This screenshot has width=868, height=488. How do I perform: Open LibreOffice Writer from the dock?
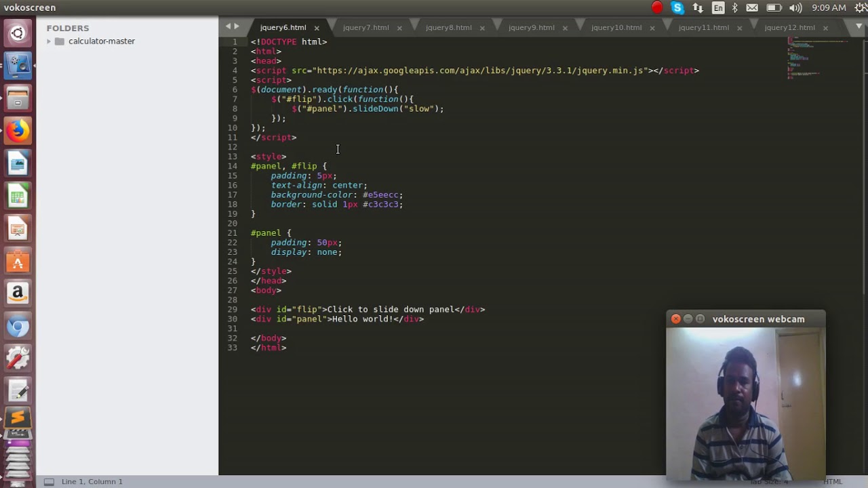18,163
